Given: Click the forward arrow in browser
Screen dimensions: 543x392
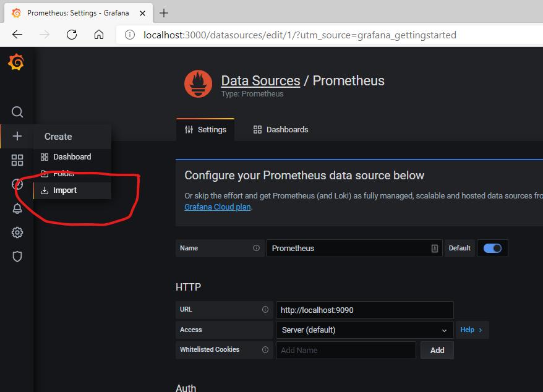Looking at the screenshot, I should 45,35.
